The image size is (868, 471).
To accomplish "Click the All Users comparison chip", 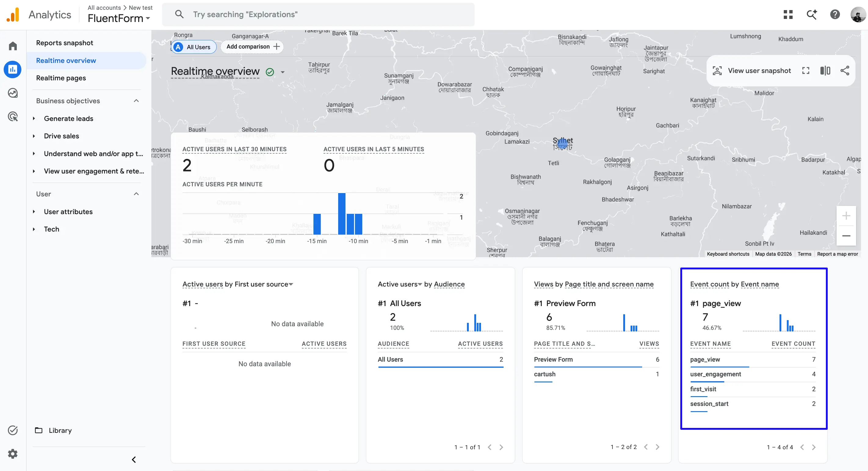I will [194, 47].
